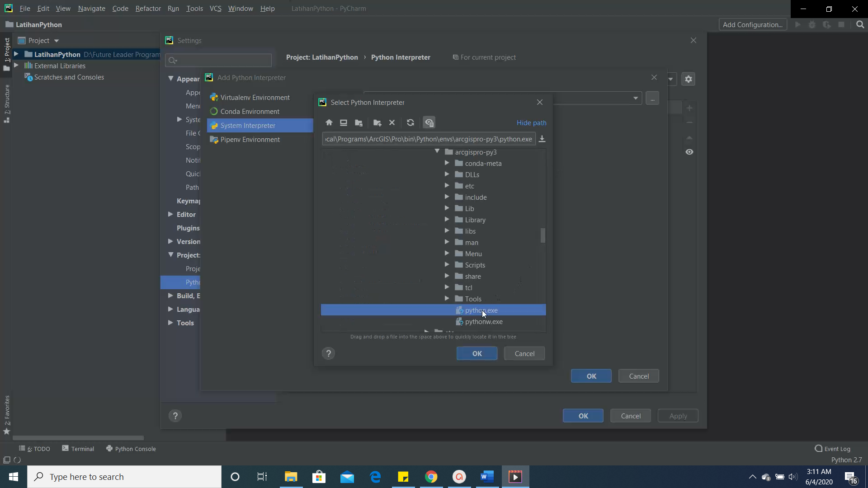868x488 pixels.
Task: Click Windows taskbar search box
Action: (x=124, y=477)
